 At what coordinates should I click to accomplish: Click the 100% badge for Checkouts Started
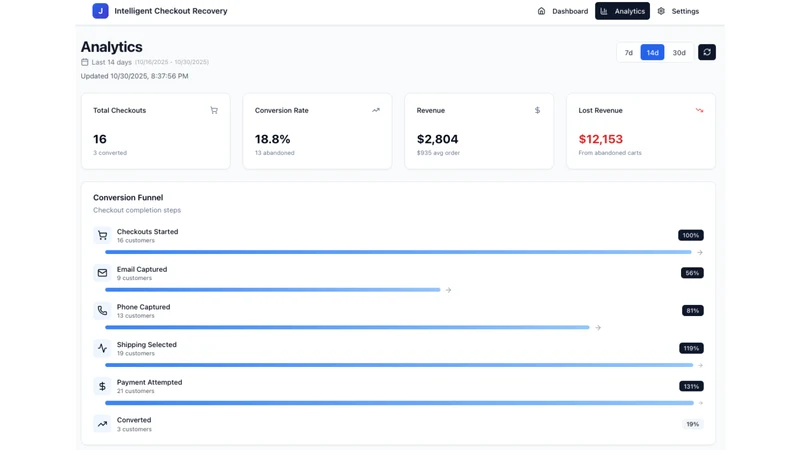[x=691, y=235]
